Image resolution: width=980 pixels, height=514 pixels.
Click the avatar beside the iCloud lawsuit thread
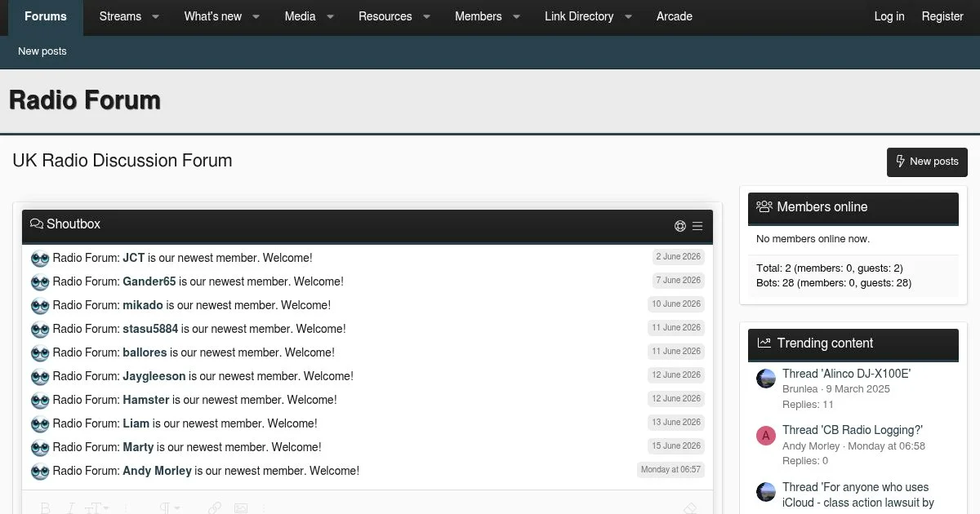(766, 492)
